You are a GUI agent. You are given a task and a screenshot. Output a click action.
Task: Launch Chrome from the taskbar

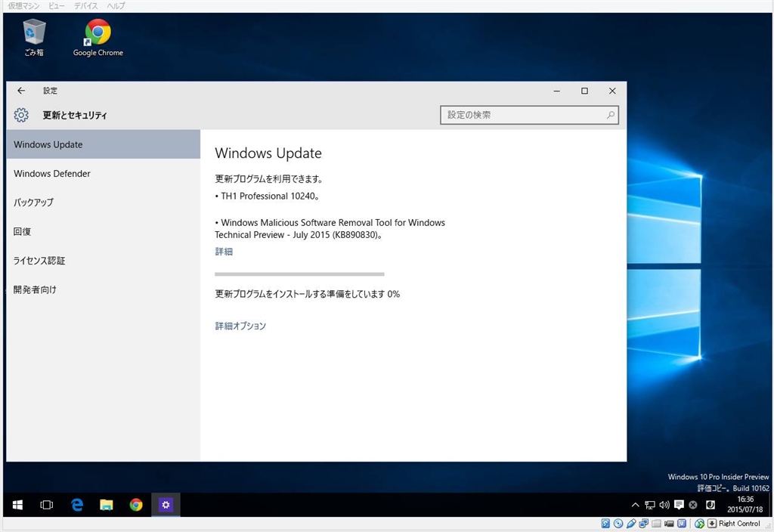click(x=136, y=505)
